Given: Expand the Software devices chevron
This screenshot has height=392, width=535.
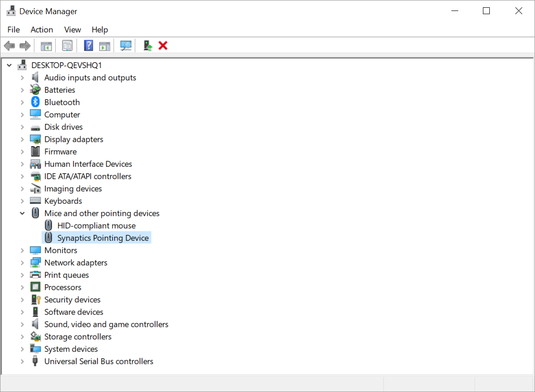Looking at the screenshot, I should click(x=22, y=312).
